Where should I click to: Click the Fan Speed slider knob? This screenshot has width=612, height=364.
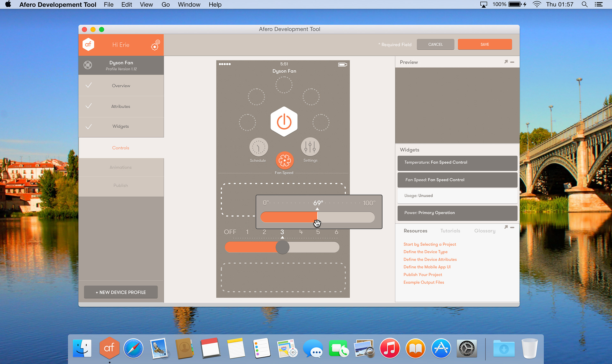click(x=282, y=247)
